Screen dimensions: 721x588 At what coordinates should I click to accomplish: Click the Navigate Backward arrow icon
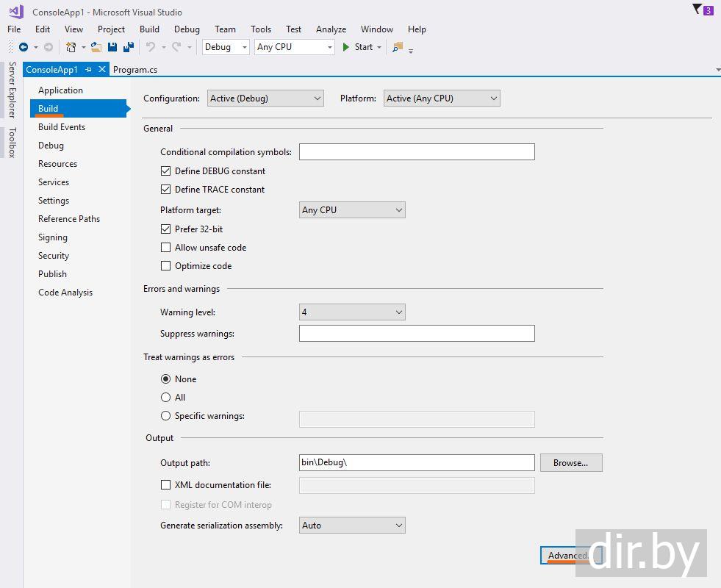[24, 47]
